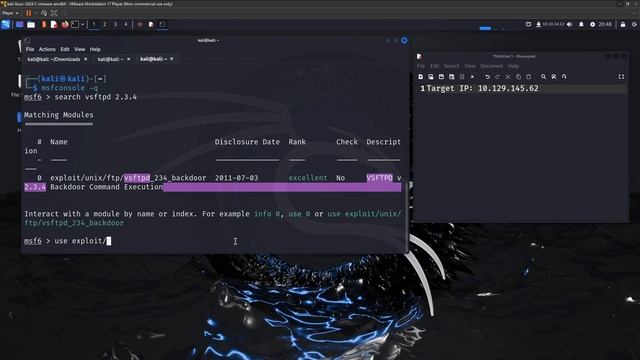The image size is (640, 360).
Task: Click 'vsftpd_234_backdoor' module name text
Action: (165, 178)
